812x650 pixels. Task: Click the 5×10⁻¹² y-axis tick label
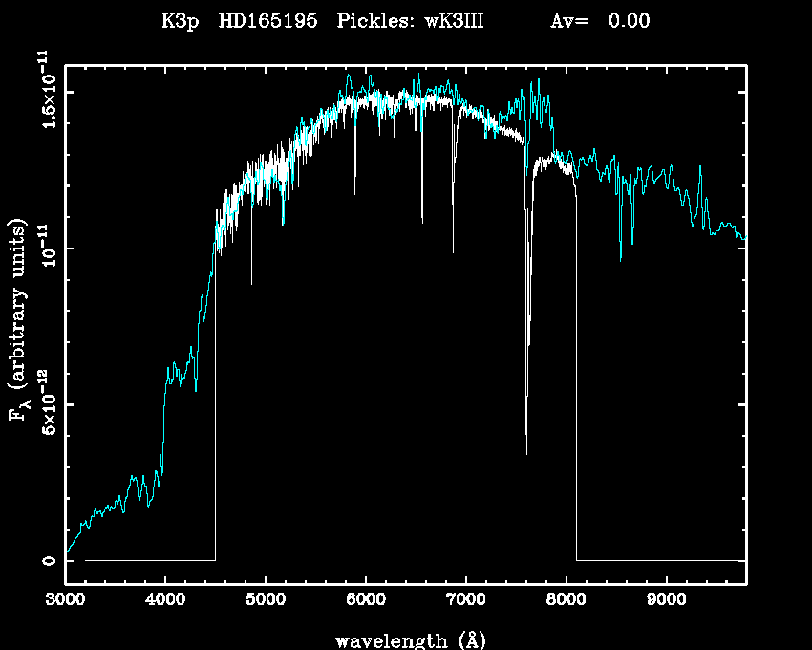[43, 404]
